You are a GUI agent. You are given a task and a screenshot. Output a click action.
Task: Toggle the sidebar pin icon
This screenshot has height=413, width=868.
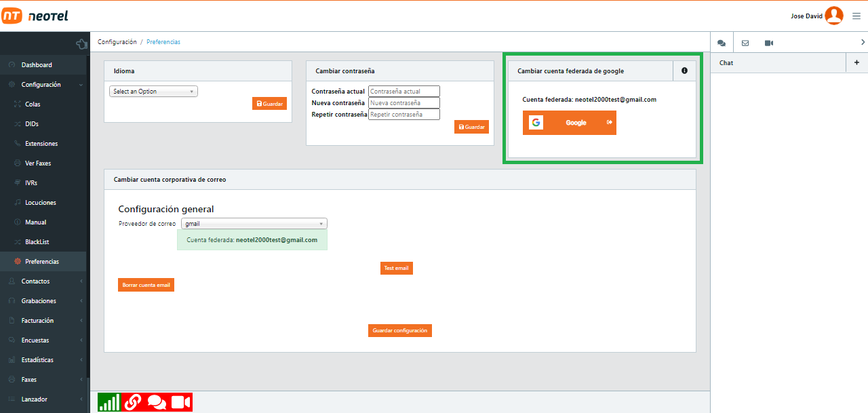click(81, 44)
